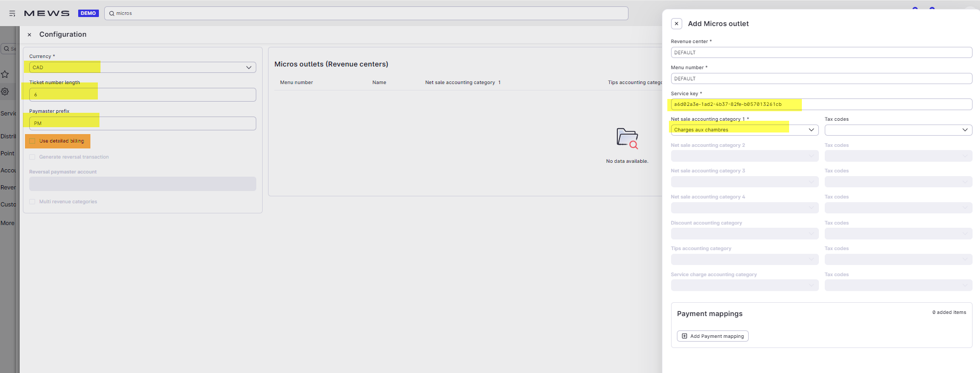The width and height of the screenshot is (980, 373).
Task: Open the Net sale accounting category 1 dropdown
Action: [744, 130]
